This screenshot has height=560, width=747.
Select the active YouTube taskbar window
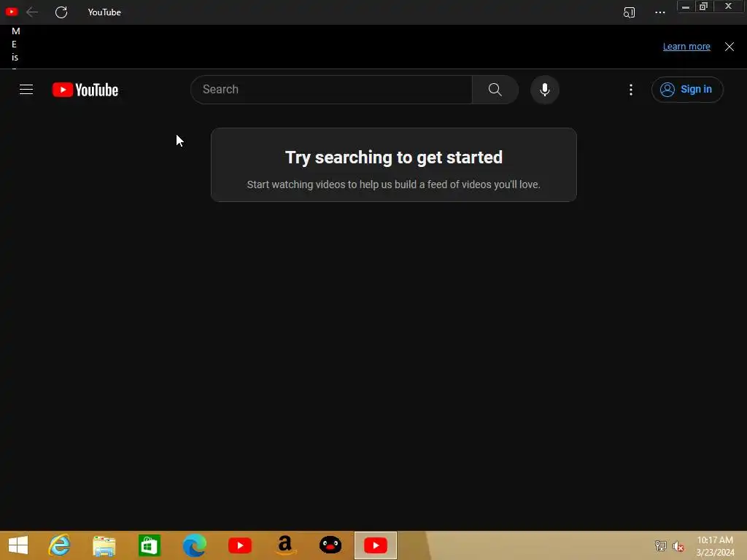click(x=376, y=545)
